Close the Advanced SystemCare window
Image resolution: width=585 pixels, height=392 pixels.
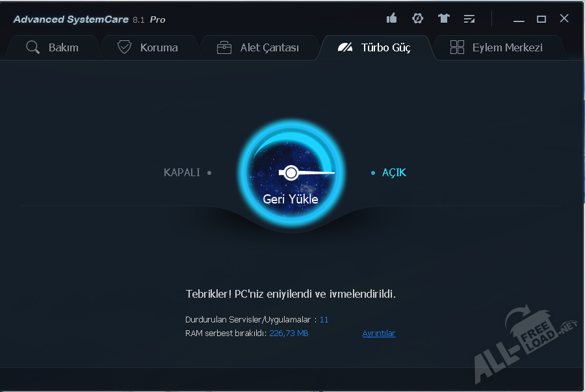pyautogui.click(x=564, y=19)
